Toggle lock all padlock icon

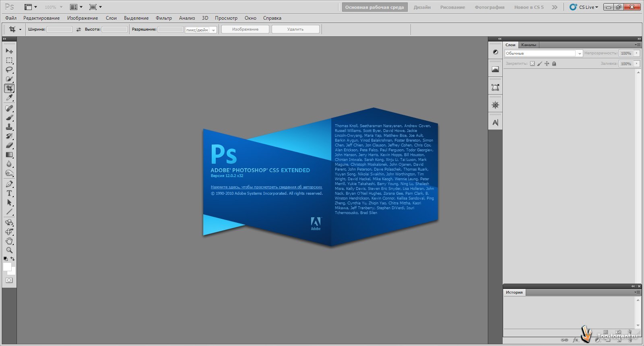point(554,64)
